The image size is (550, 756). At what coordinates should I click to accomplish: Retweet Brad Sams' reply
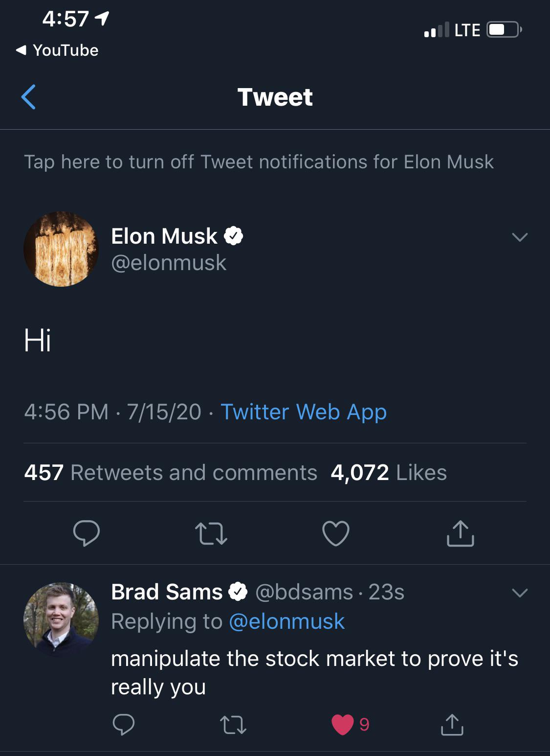click(233, 725)
